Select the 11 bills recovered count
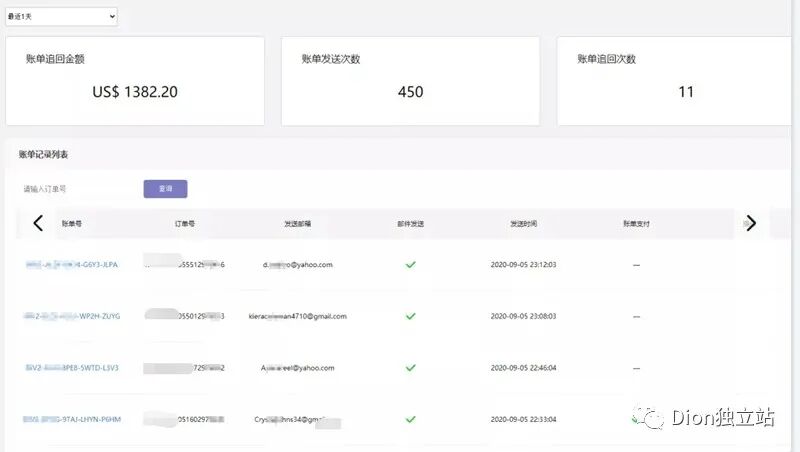The height and width of the screenshot is (452, 800). [x=686, y=92]
